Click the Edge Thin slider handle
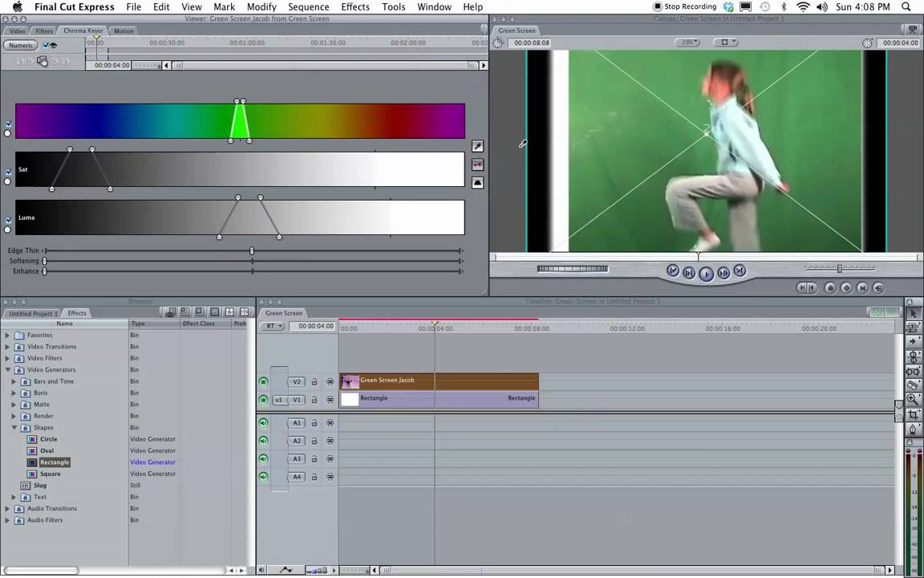Screen dimensions: 924x578 (x=252, y=250)
